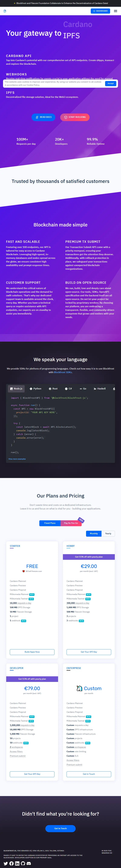Click the cube icon on Start Building
The height and width of the screenshot is (868, 121).
(x=66, y=117)
